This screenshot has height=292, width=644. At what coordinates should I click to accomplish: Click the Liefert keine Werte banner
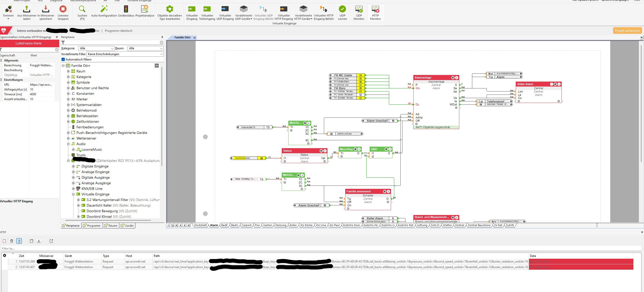click(29, 43)
